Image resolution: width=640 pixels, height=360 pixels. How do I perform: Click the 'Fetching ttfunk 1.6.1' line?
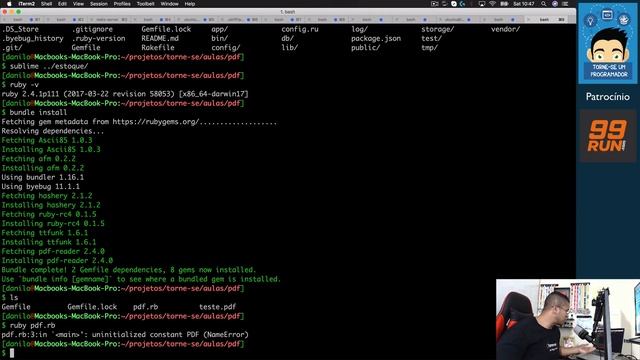[x=45, y=233]
